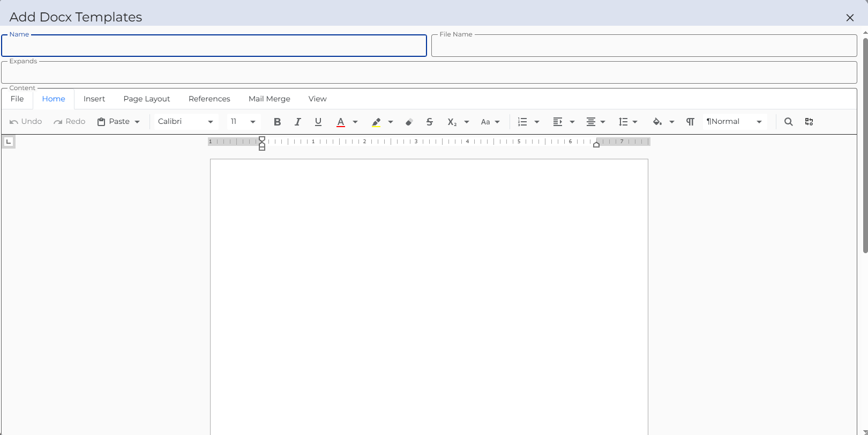Expand the font size dropdown
Viewport: 868px width, 435px height.
(x=252, y=122)
